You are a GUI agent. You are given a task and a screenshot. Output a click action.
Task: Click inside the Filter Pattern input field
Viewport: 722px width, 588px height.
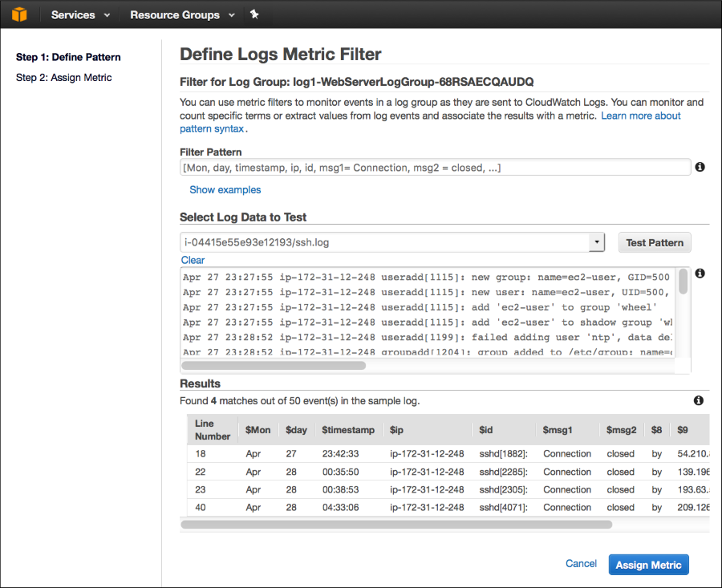433,167
